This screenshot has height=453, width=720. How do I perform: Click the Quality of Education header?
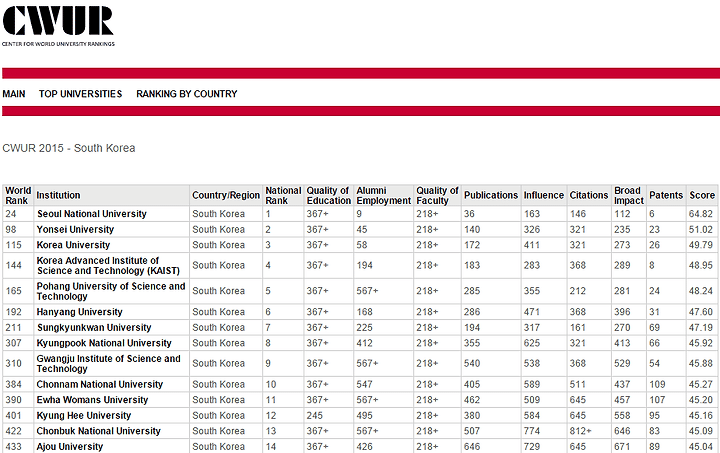coord(328,196)
